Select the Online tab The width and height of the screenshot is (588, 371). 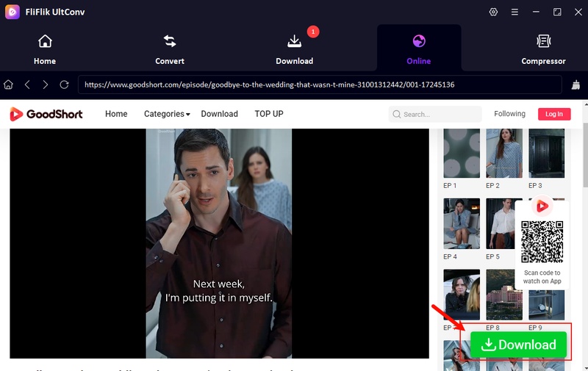(x=419, y=49)
